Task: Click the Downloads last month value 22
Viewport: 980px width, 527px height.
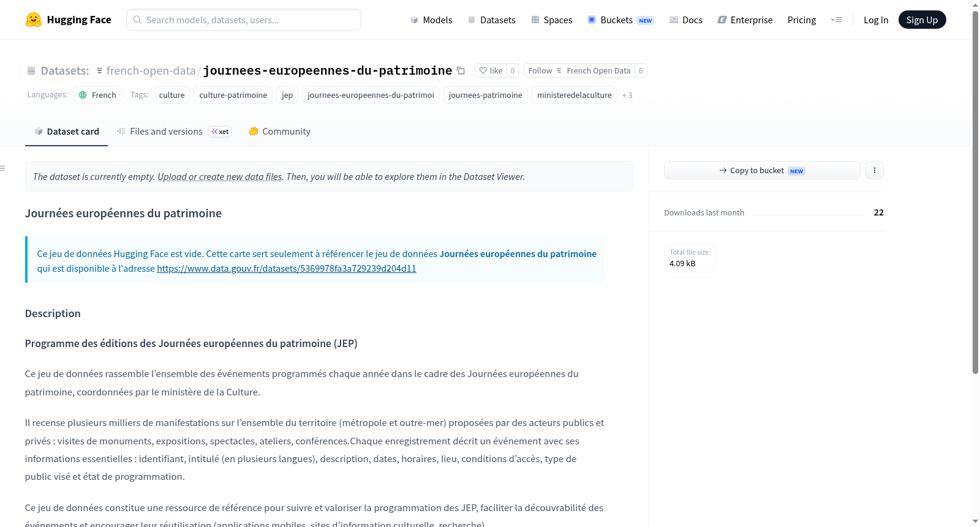Action: click(x=878, y=212)
